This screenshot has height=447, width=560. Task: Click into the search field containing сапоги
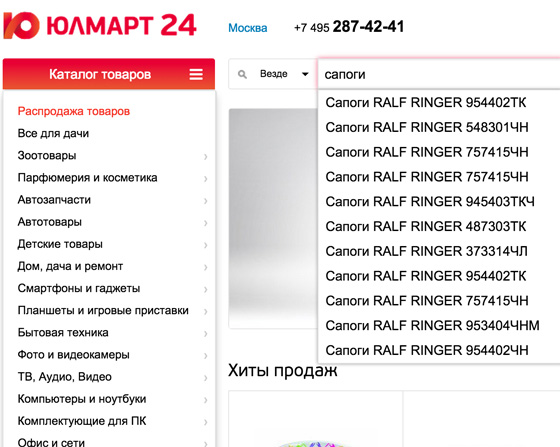[439, 74]
